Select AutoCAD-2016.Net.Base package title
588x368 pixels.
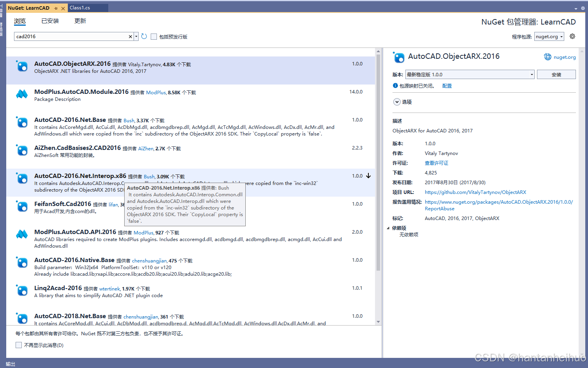coord(70,120)
